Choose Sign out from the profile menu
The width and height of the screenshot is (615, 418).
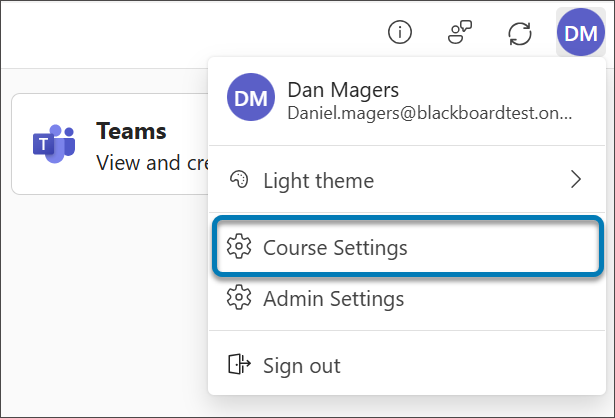301,365
